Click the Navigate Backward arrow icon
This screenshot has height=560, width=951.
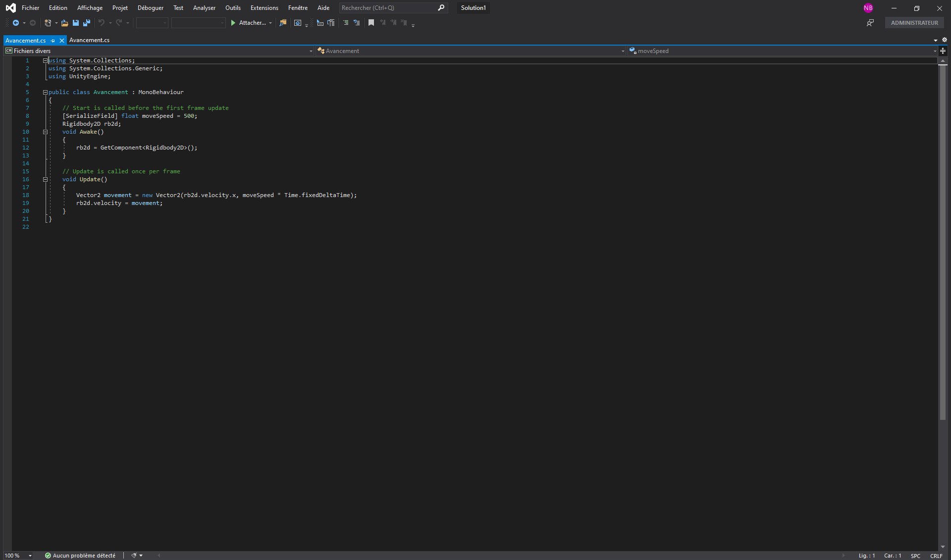[15, 23]
